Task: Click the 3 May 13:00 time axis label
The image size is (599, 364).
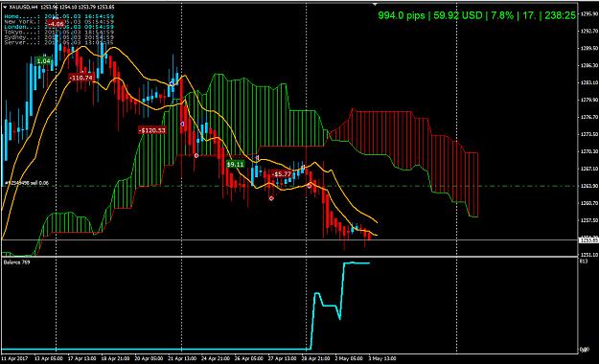Action: click(x=382, y=358)
